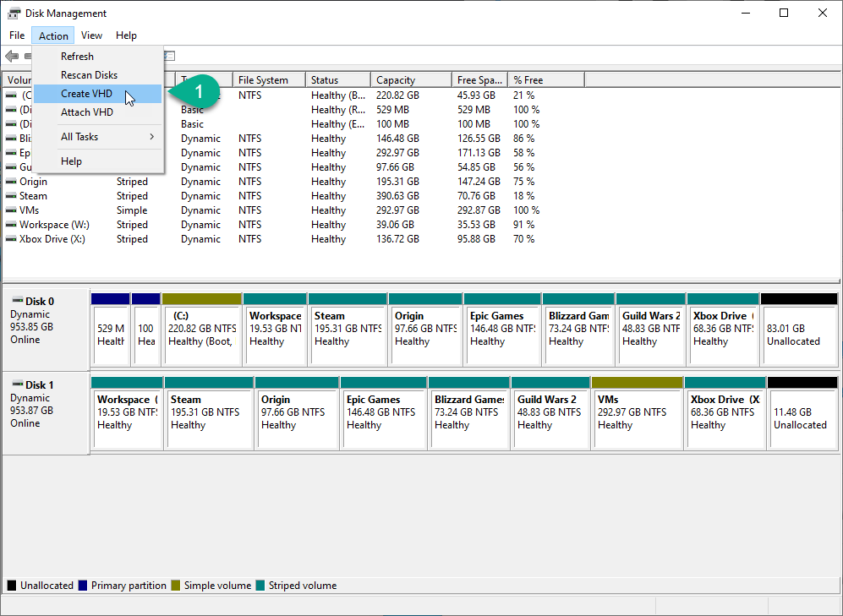Click the Disk 1 disk icon
Screen dimensions: 843x616
click(x=17, y=384)
